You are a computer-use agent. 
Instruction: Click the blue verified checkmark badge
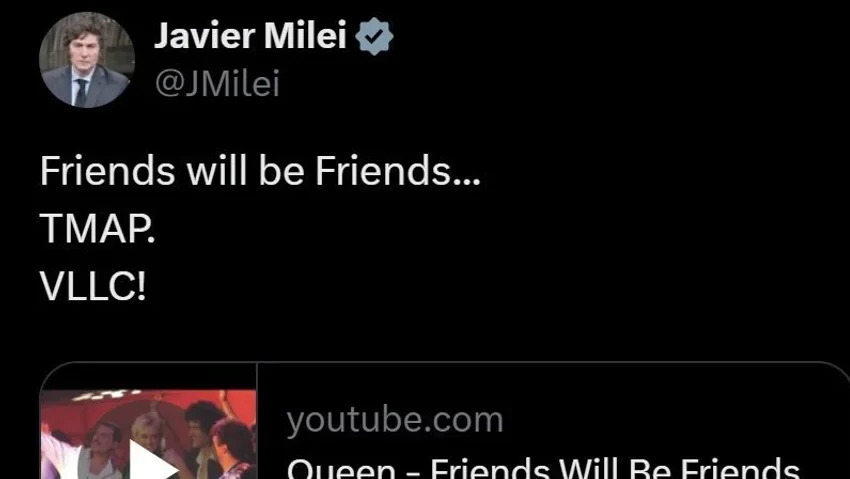(374, 36)
